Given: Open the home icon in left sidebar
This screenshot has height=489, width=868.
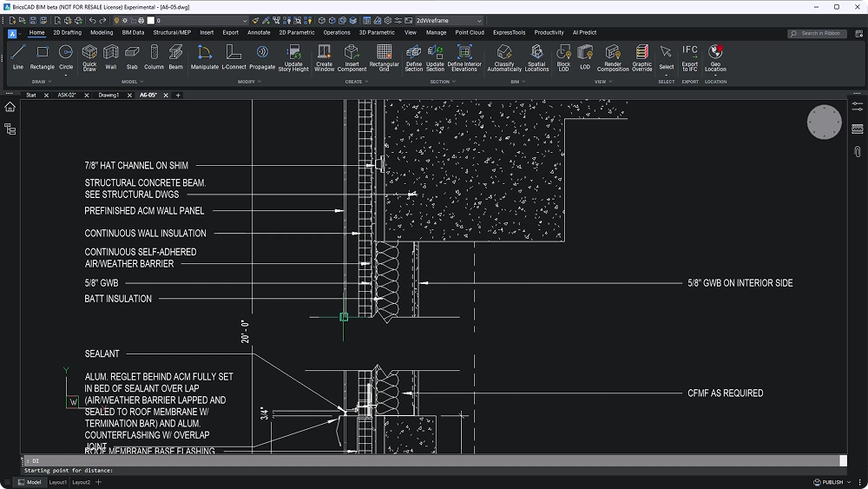Looking at the screenshot, I should (10, 107).
